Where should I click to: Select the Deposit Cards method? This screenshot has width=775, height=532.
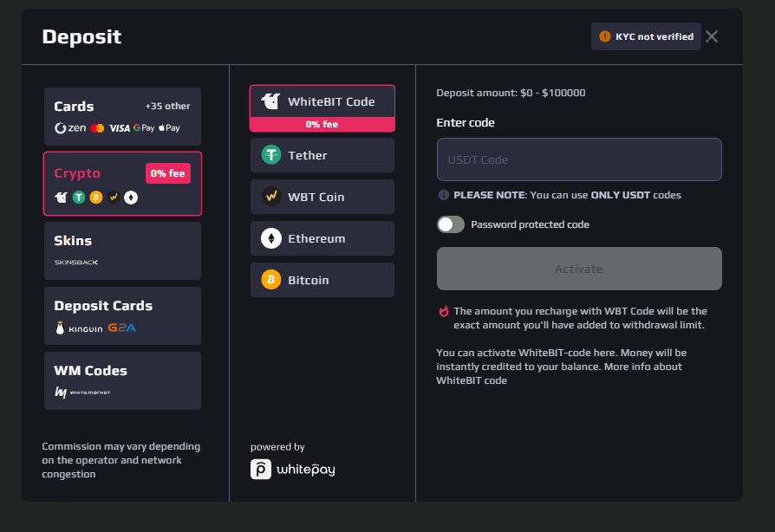point(122,315)
